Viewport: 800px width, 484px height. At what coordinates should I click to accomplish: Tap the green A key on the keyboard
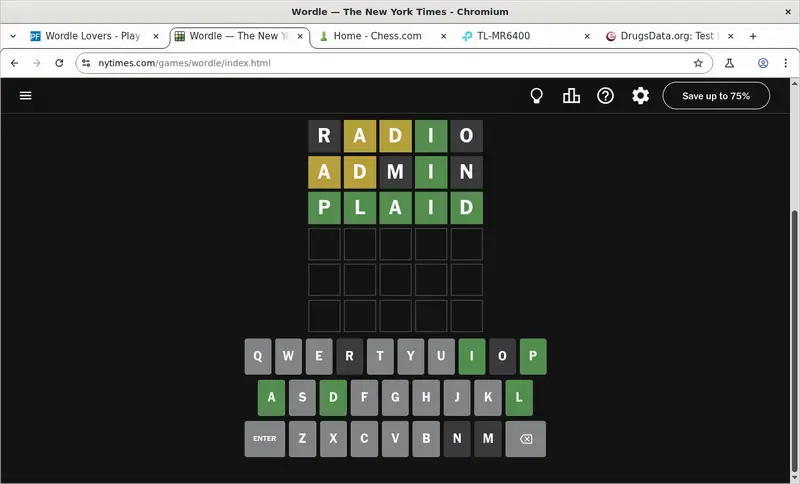[271, 397]
